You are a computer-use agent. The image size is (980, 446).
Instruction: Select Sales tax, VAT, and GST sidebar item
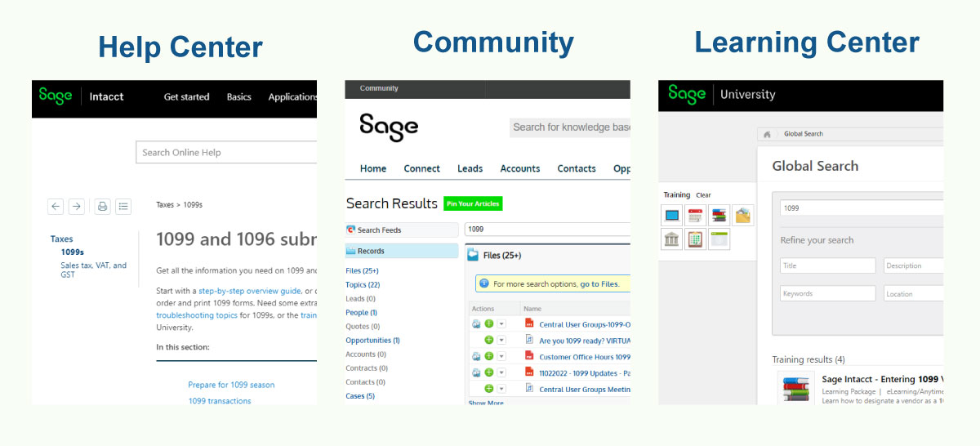tap(94, 270)
